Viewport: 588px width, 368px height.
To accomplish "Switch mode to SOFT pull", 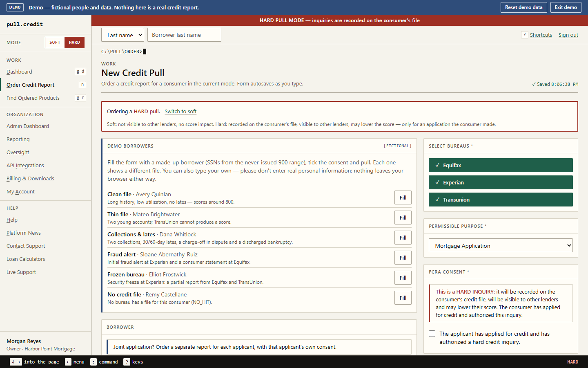I will click(55, 43).
